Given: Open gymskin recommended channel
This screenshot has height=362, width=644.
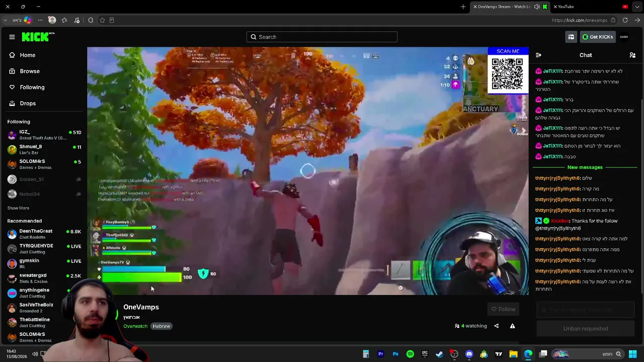Looking at the screenshot, I should [44, 263].
